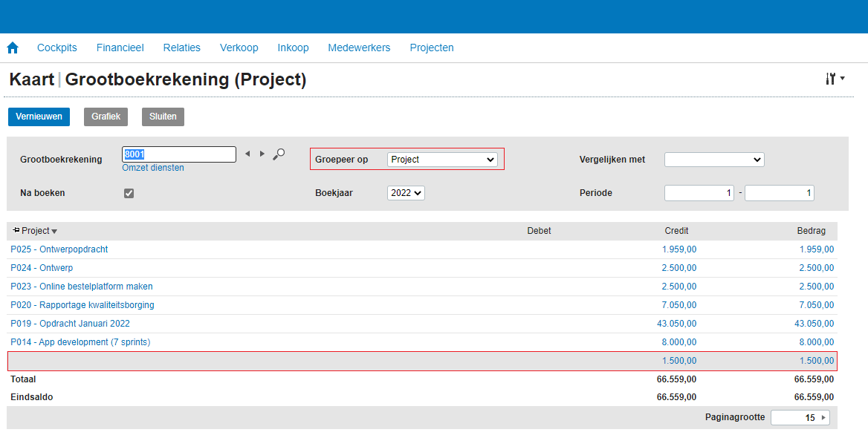
Task: Click the Paginagrootte arrow stepper
Action: (x=823, y=418)
